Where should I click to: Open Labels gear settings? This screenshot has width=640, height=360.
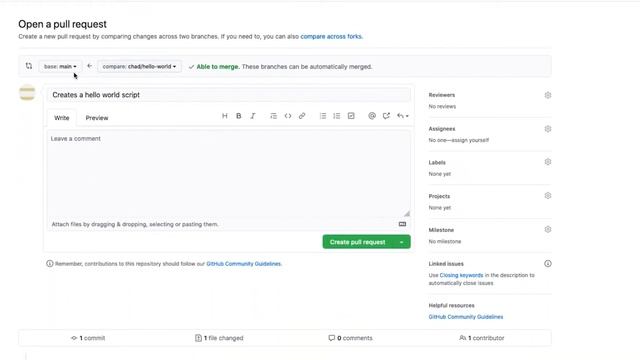pos(548,162)
